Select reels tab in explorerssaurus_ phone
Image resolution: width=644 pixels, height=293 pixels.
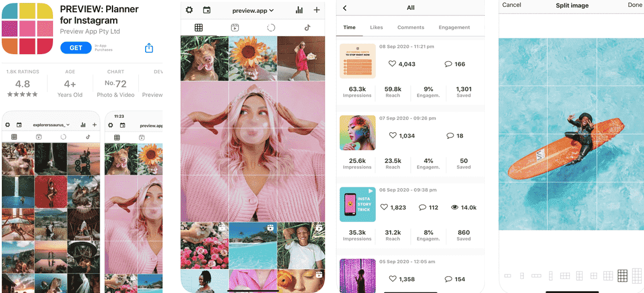tap(38, 137)
